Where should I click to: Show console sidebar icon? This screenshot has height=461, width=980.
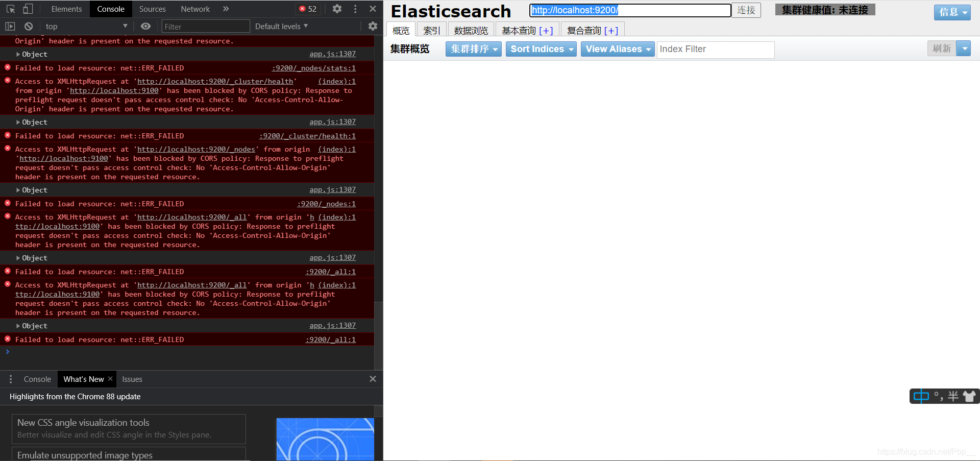click(x=10, y=26)
